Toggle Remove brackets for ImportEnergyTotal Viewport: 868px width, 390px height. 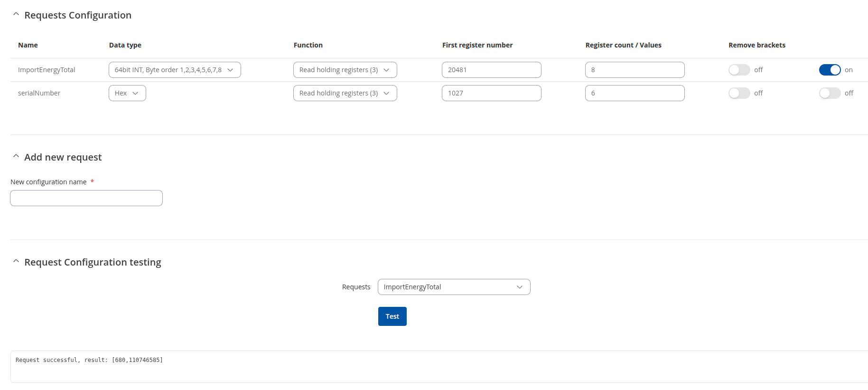tap(739, 70)
